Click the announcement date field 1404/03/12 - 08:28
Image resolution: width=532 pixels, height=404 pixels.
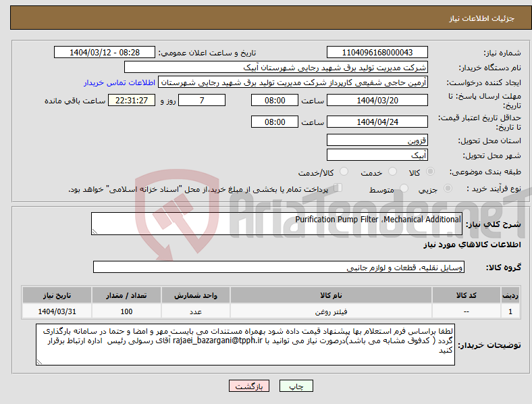(x=105, y=52)
